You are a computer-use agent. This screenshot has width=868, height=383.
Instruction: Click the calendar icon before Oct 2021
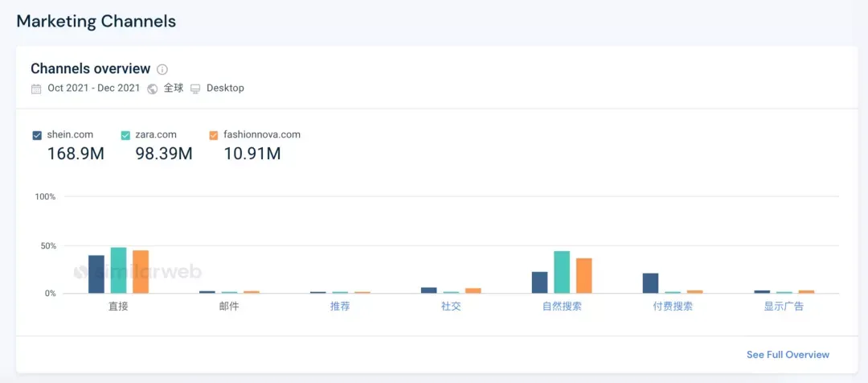point(36,89)
